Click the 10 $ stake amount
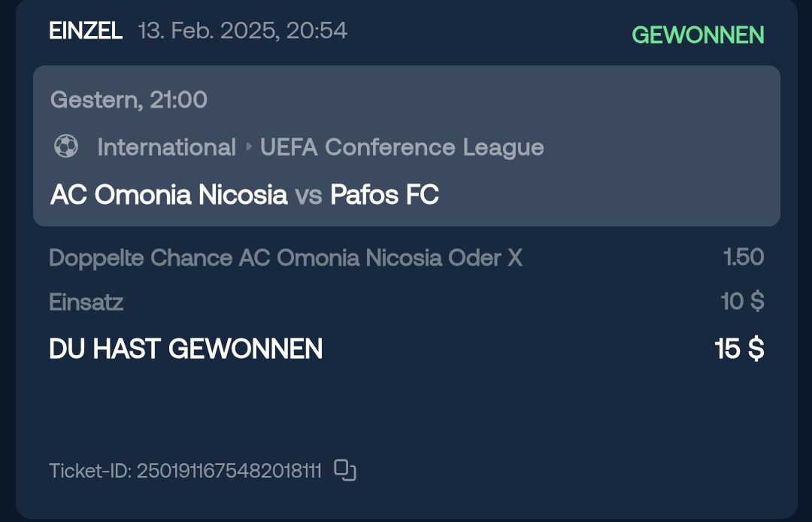 (x=743, y=302)
